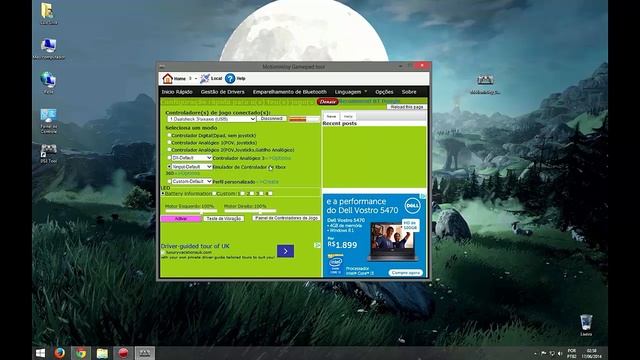Expand the Linguagem menu arrow
Screen dimensions: 640x360
pos(366,91)
